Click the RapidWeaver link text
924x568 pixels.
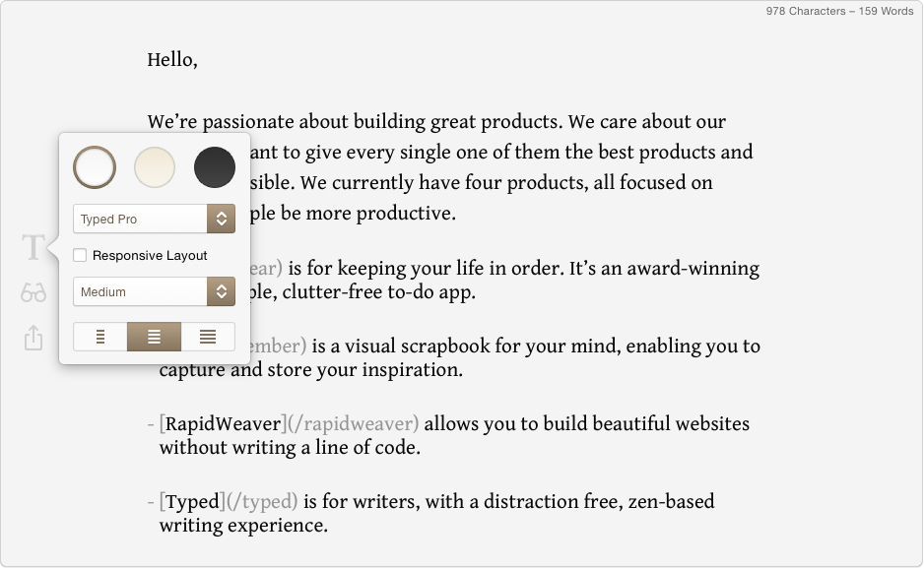[223, 424]
